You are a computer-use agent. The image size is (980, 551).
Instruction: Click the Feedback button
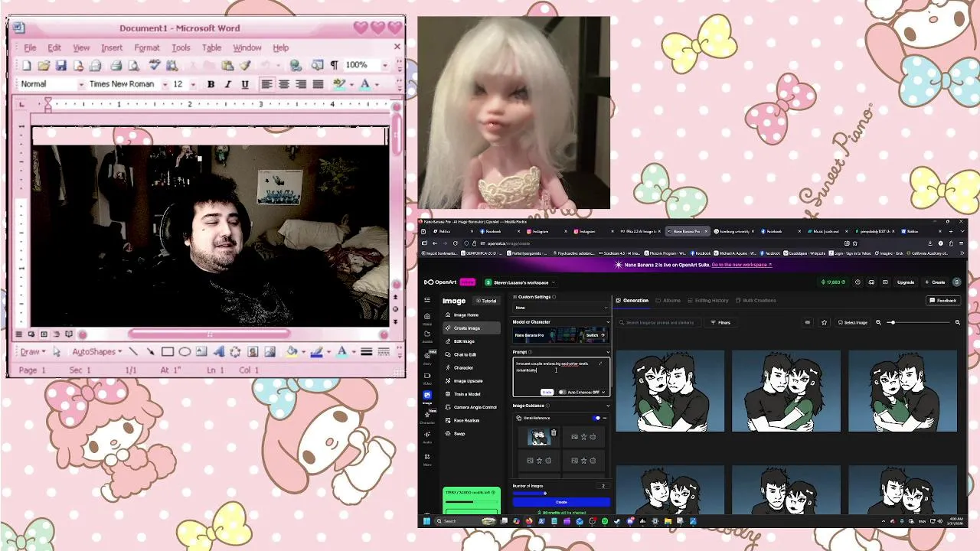point(943,300)
